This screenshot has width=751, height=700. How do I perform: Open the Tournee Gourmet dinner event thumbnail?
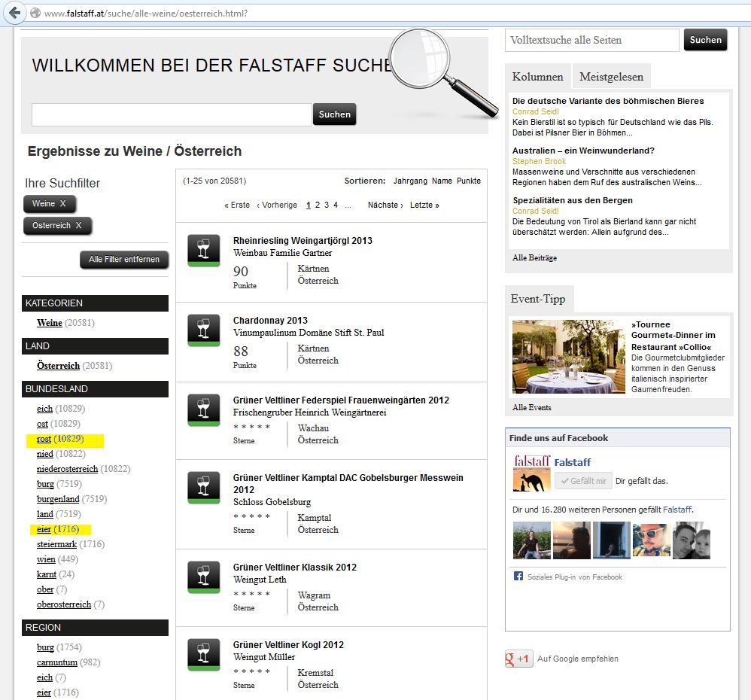pos(569,357)
